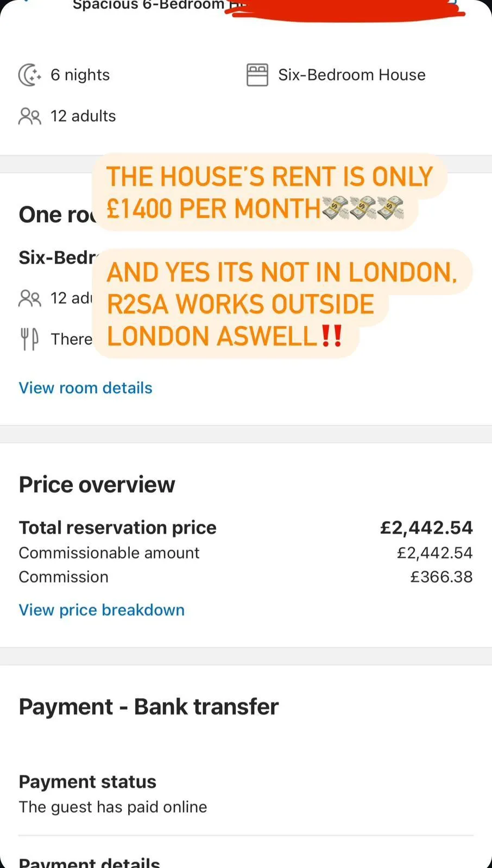Tap the Commissionable amount label
492x868 pixels.
109,553
